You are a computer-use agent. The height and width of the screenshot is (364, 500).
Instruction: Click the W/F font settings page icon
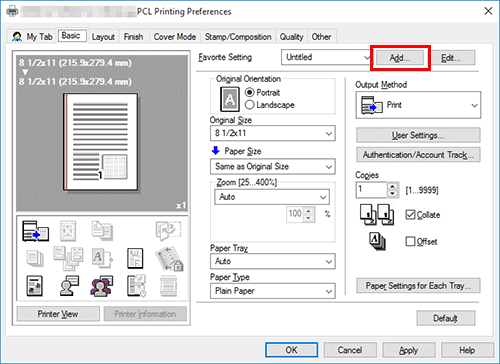(x=135, y=258)
